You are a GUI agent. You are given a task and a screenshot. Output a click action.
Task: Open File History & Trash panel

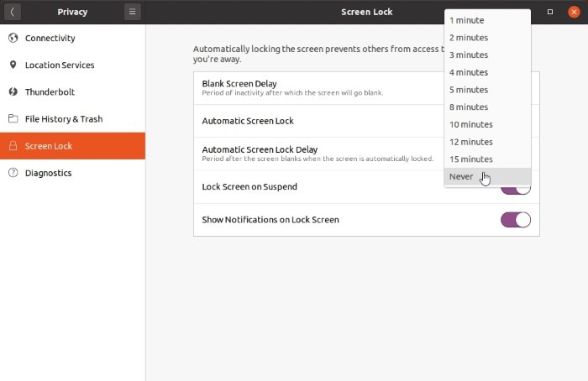73,119
